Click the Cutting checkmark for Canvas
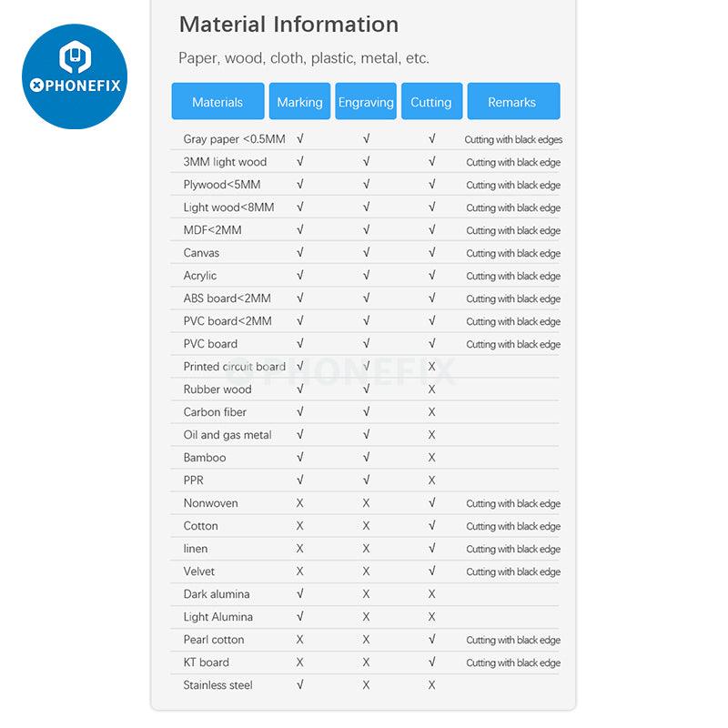 (x=431, y=253)
